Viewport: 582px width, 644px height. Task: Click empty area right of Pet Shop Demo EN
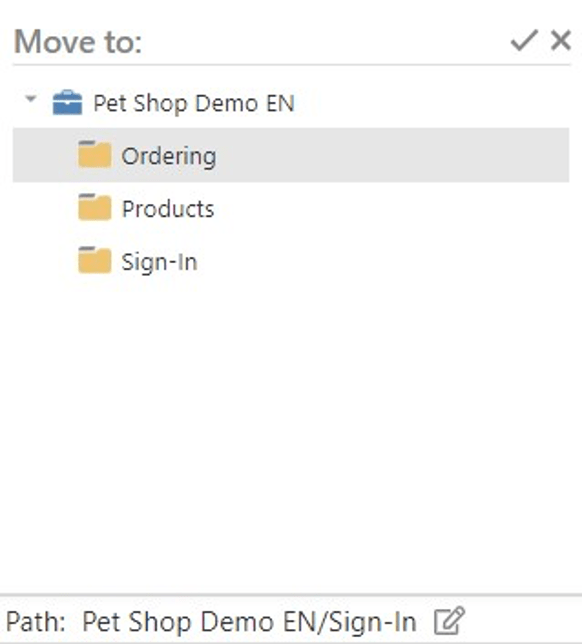tap(431, 103)
